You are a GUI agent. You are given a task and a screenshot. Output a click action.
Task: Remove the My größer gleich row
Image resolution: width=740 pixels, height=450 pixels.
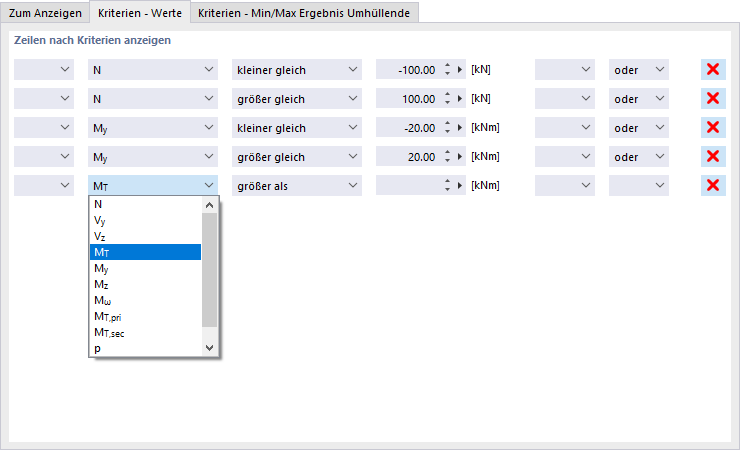(713, 157)
